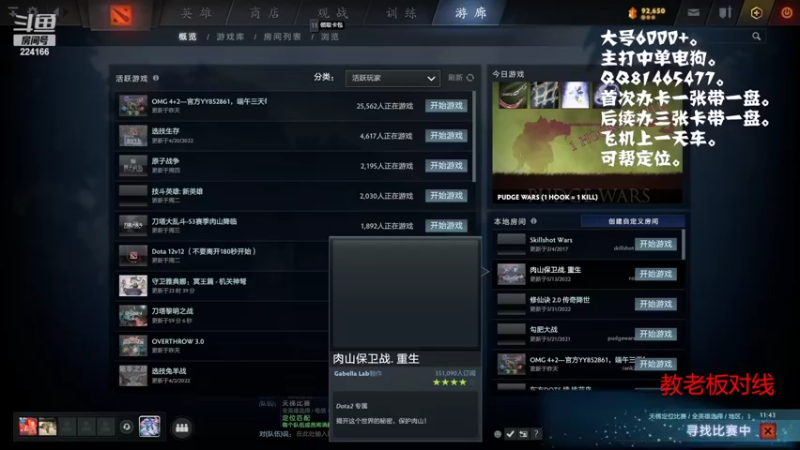Click second featured thumbnail with net image
This screenshot has width=800, height=450.
544,95
